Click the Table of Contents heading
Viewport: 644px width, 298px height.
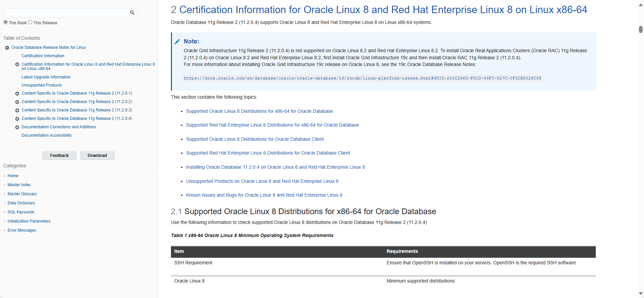[22, 38]
